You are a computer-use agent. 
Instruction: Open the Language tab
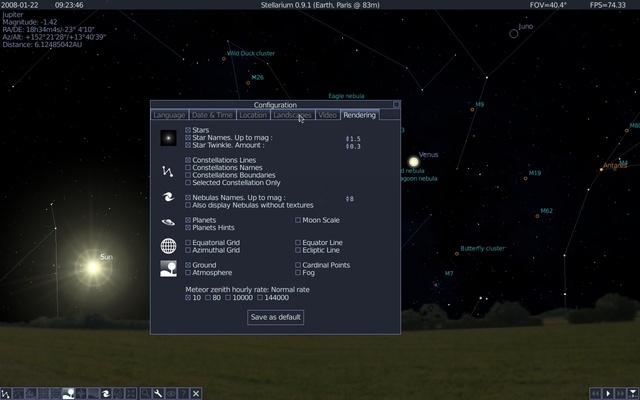click(x=169, y=115)
